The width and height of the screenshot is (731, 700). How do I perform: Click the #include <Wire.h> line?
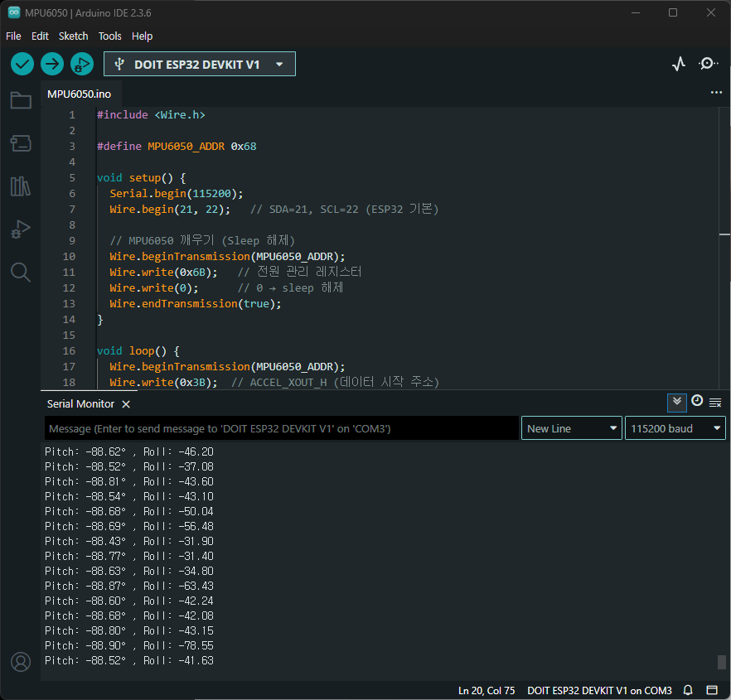[151, 114]
